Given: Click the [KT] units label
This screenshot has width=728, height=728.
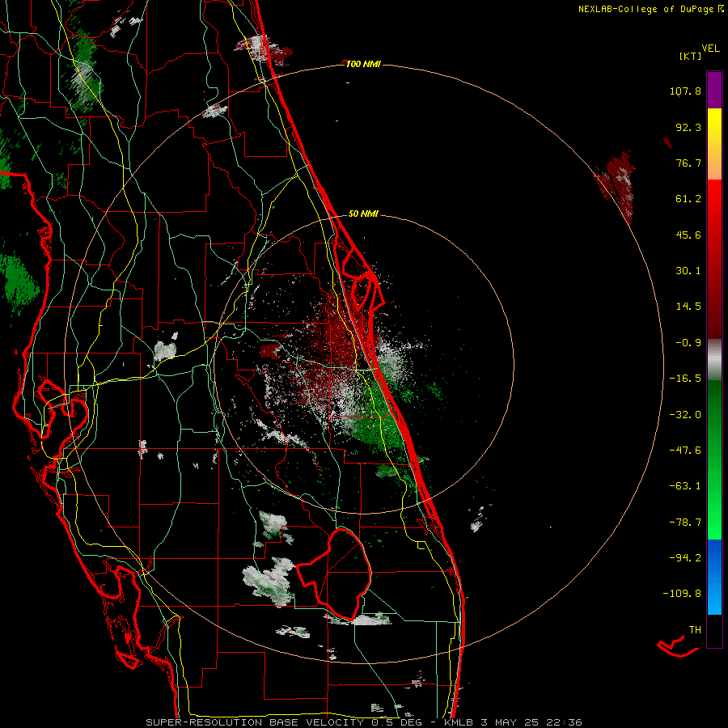Looking at the screenshot, I should pyautogui.click(x=690, y=56).
